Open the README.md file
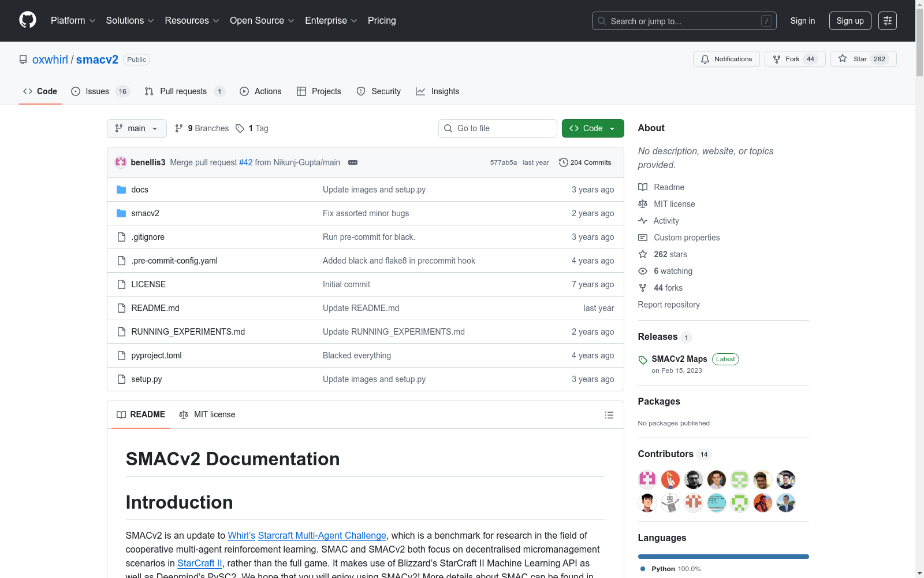 click(155, 308)
